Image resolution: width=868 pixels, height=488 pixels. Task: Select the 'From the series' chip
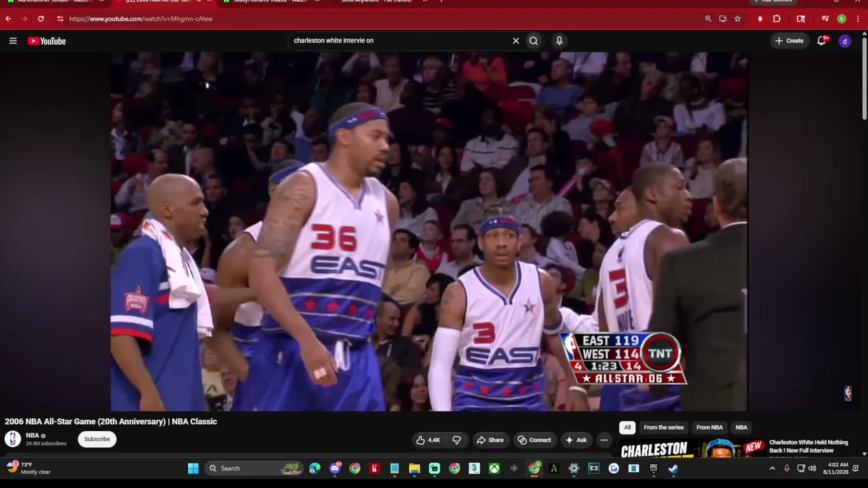click(x=663, y=427)
